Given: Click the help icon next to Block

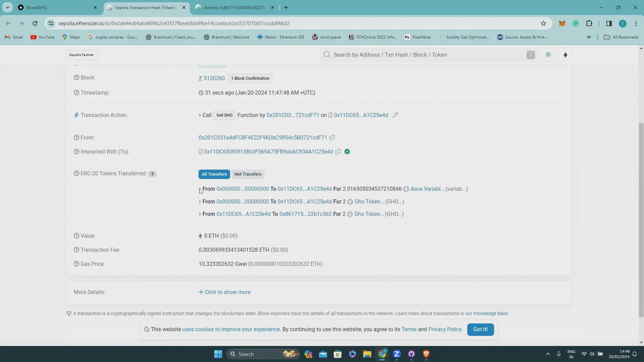Looking at the screenshot, I should 76,78.
